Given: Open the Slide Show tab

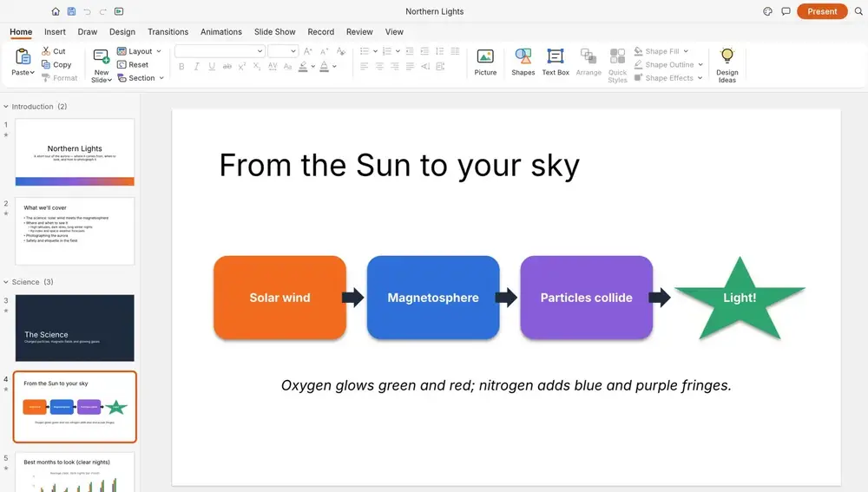Looking at the screenshot, I should tap(274, 31).
